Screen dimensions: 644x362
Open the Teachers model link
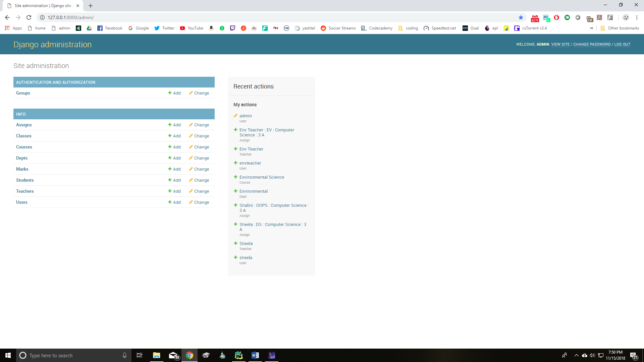click(25, 191)
